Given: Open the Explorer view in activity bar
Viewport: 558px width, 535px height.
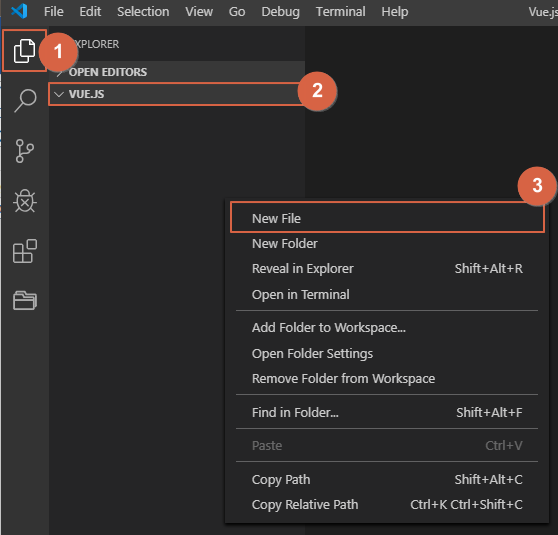Looking at the screenshot, I should coord(24,51).
